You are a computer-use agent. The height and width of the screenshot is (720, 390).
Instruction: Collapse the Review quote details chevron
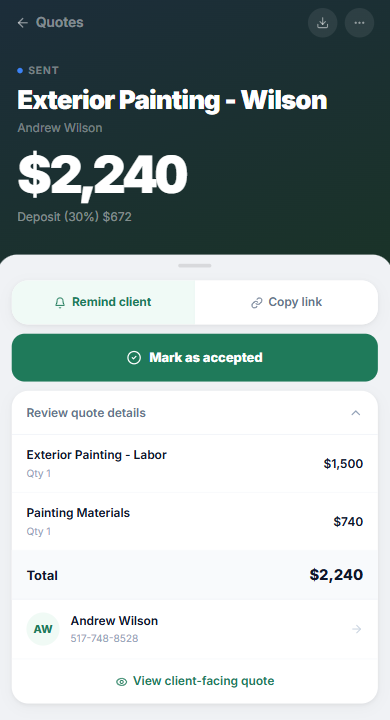(x=356, y=413)
